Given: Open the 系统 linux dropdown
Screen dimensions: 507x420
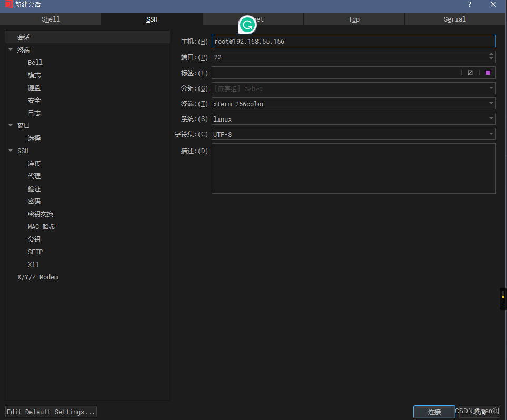Looking at the screenshot, I should (x=353, y=118).
